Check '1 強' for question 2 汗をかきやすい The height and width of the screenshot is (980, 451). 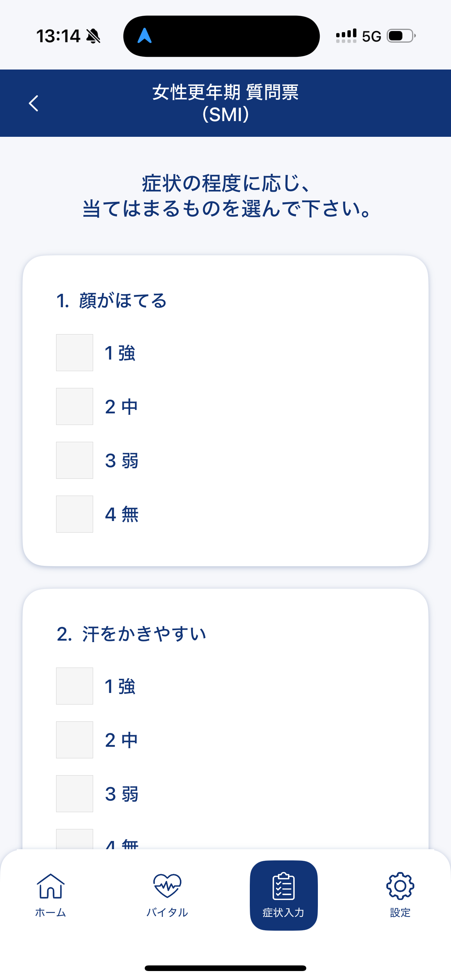(x=74, y=686)
